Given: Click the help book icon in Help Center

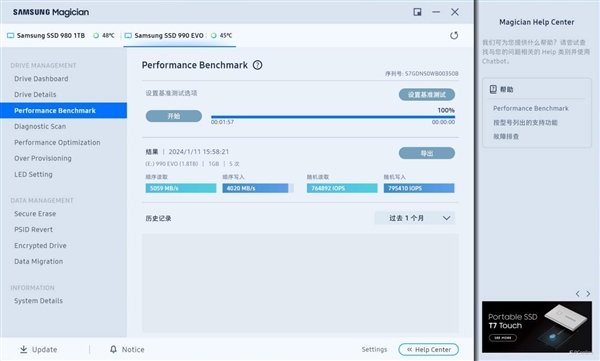Looking at the screenshot, I should click(x=493, y=89).
